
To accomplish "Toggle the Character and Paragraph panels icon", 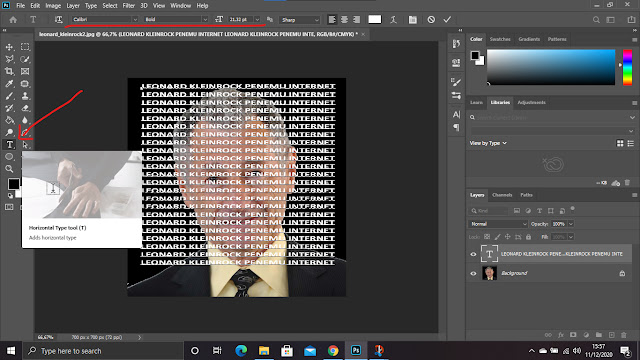I will [413, 20].
